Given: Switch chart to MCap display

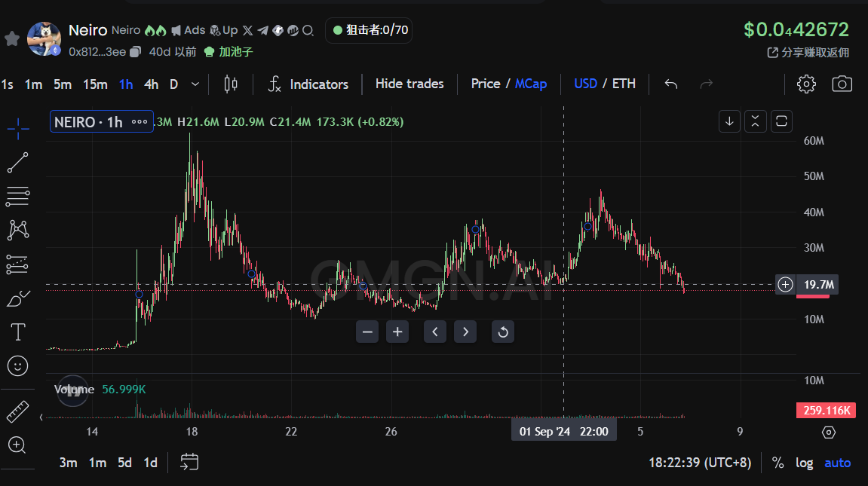Looking at the screenshot, I should click(531, 84).
